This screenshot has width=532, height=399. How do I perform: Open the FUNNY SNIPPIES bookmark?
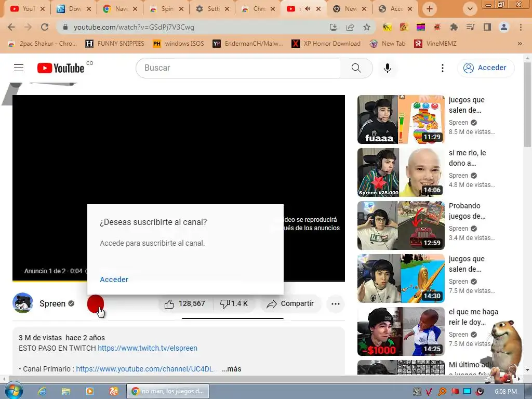pyautogui.click(x=115, y=44)
